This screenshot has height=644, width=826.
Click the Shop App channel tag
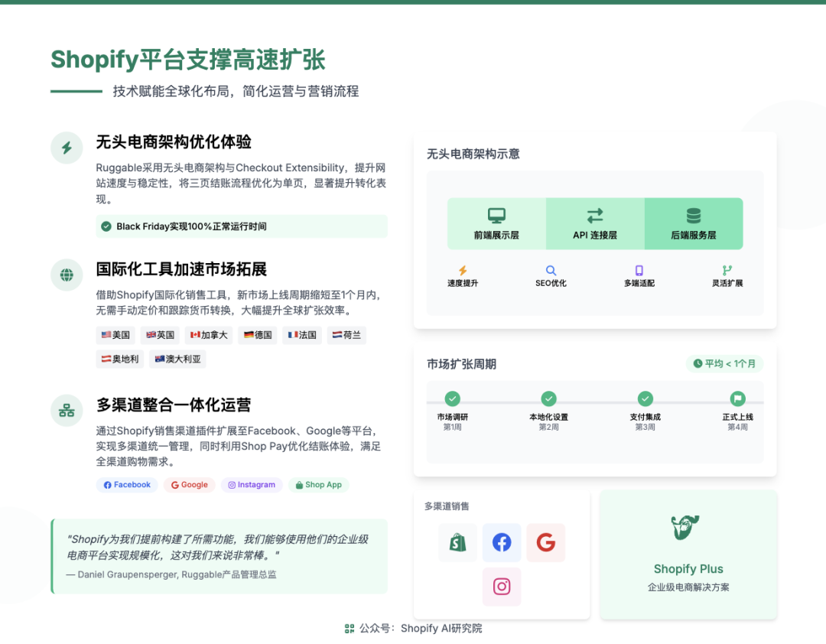pyautogui.click(x=318, y=485)
